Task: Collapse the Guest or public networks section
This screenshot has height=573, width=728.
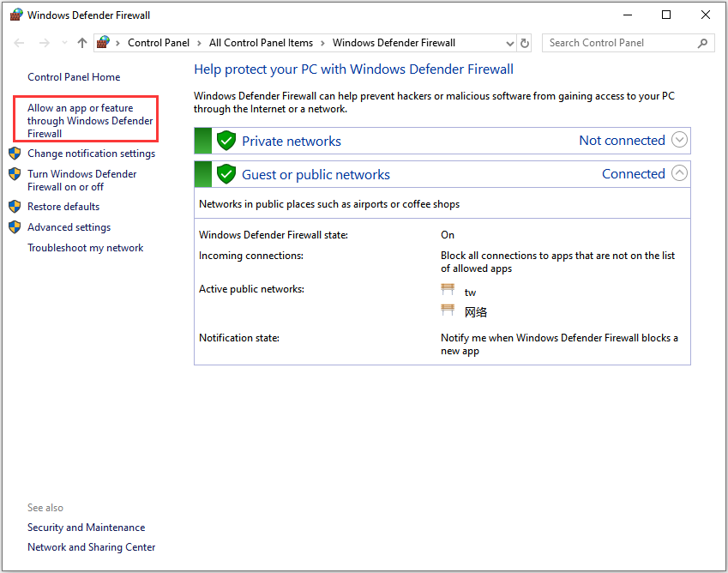Action: point(679,173)
